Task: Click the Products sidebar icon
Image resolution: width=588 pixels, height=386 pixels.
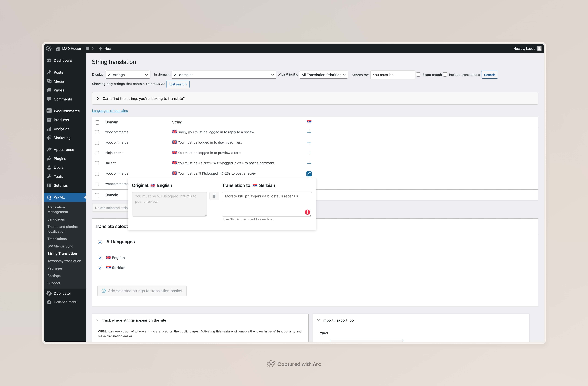Action: (49, 120)
